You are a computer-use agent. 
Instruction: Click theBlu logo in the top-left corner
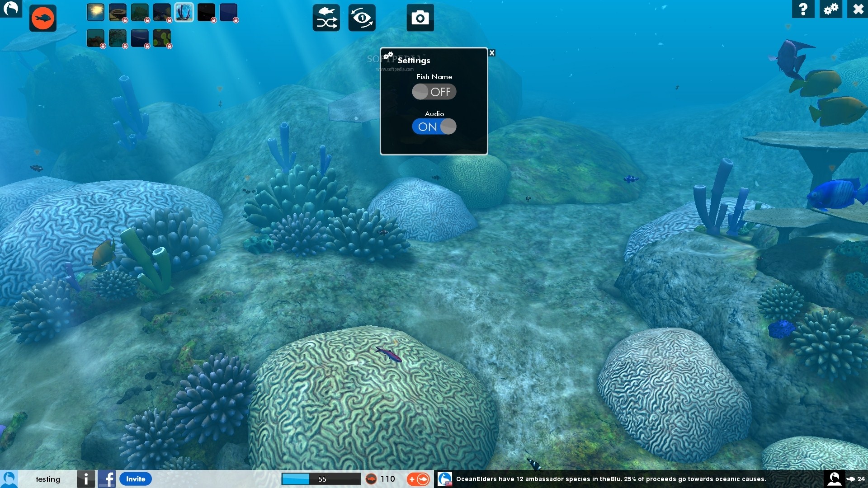(10, 8)
